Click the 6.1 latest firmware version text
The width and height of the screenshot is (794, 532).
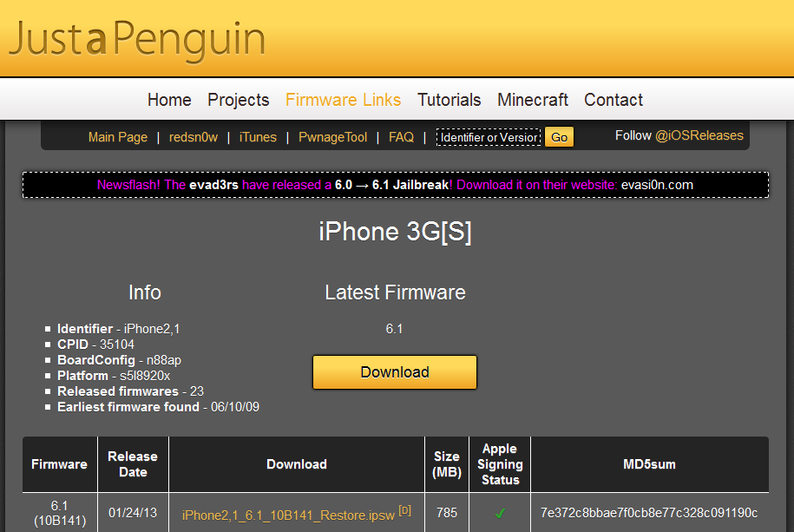tap(394, 329)
